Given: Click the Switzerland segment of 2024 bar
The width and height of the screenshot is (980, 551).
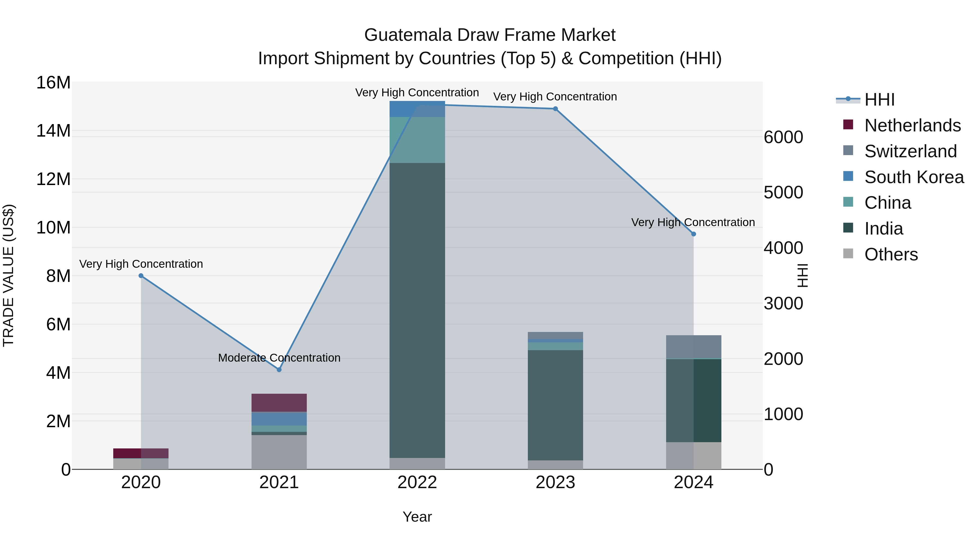Looking at the screenshot, I should [x=694, y=347].
